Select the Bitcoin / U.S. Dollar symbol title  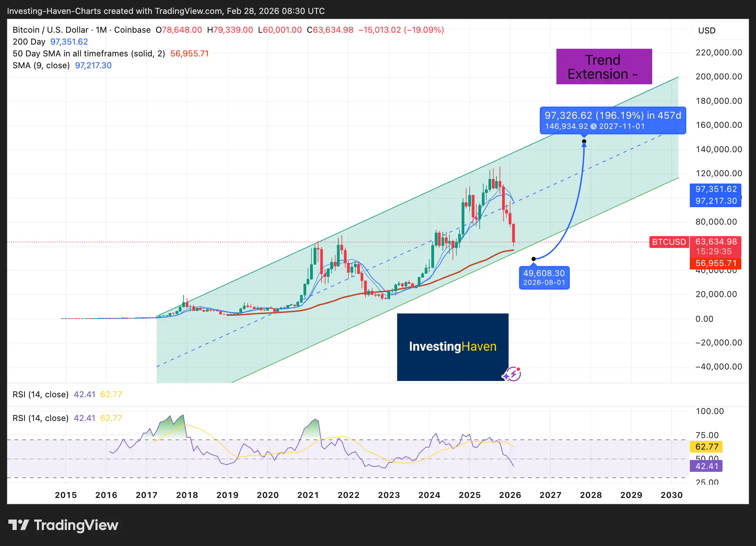[x=50, y=30]
